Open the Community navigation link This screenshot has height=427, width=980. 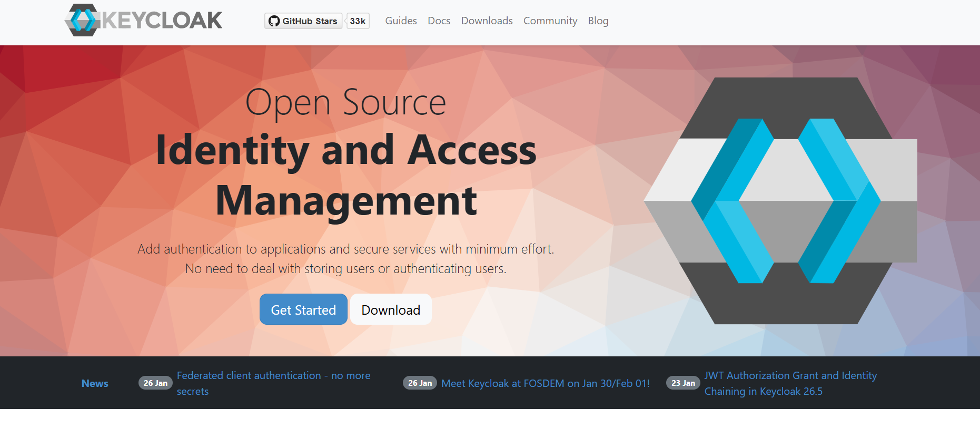pyautogui.click(x=550, y=21)
